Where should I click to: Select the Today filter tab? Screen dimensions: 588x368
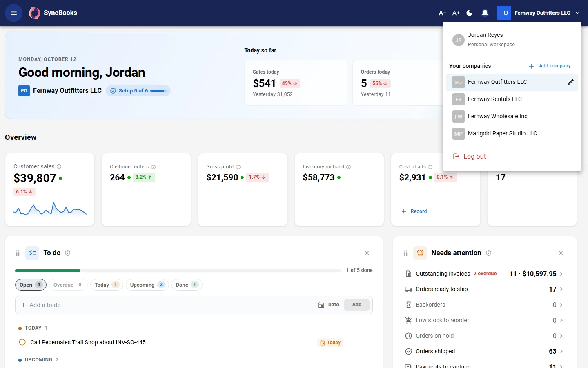pos(106,285)
